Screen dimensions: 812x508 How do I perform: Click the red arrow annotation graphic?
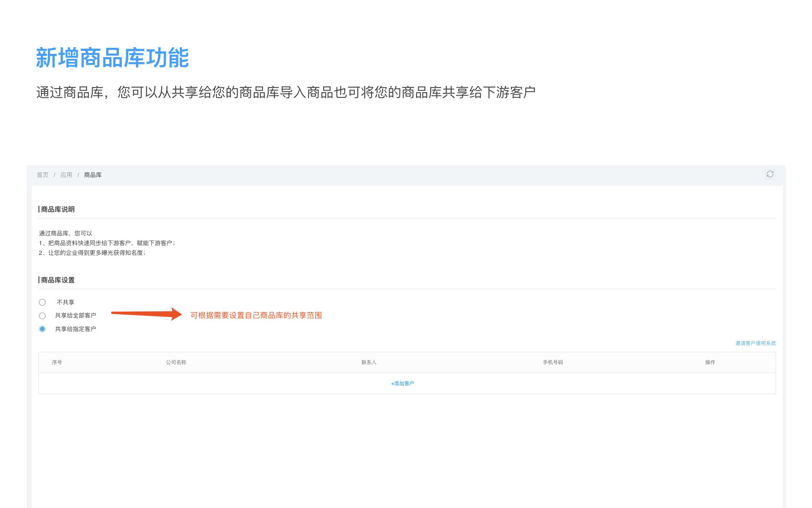click(146, 314)
